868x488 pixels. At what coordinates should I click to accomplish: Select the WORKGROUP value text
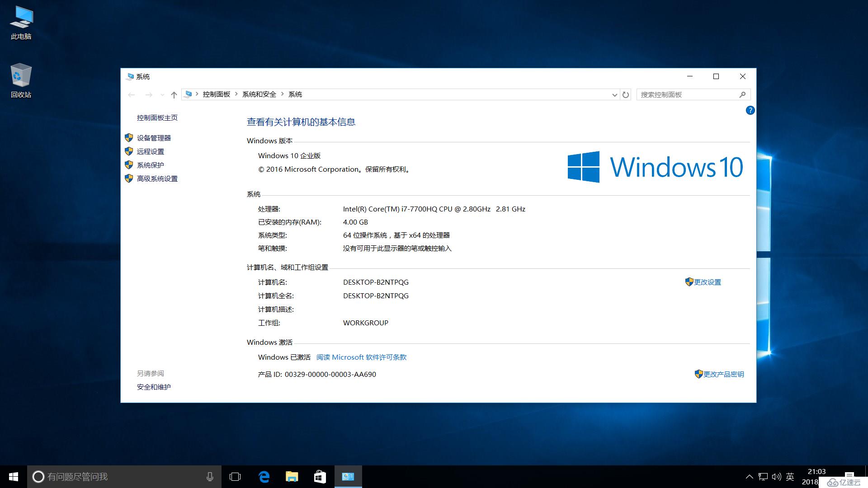coord(366,323)
